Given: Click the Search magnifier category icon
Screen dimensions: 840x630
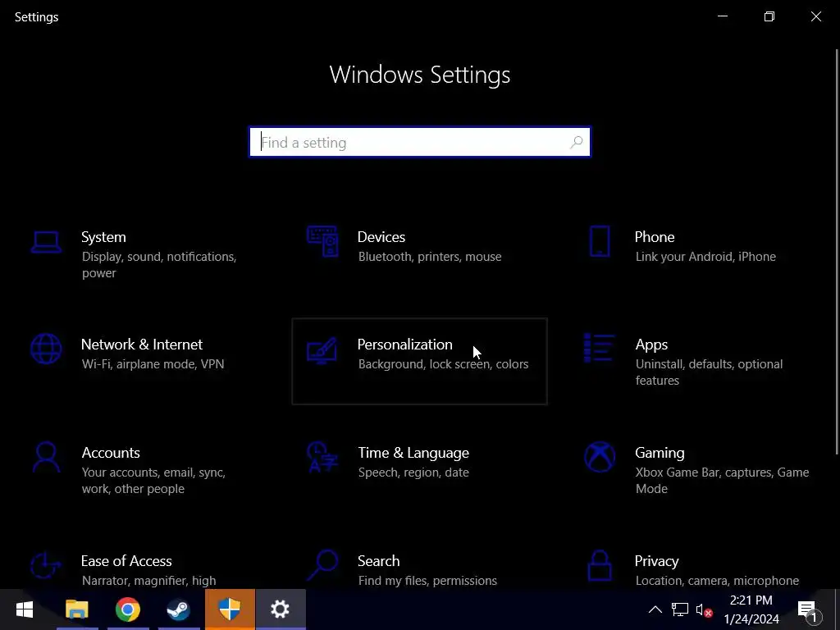Looking at the screenshot, I should [x=322, y=566].
